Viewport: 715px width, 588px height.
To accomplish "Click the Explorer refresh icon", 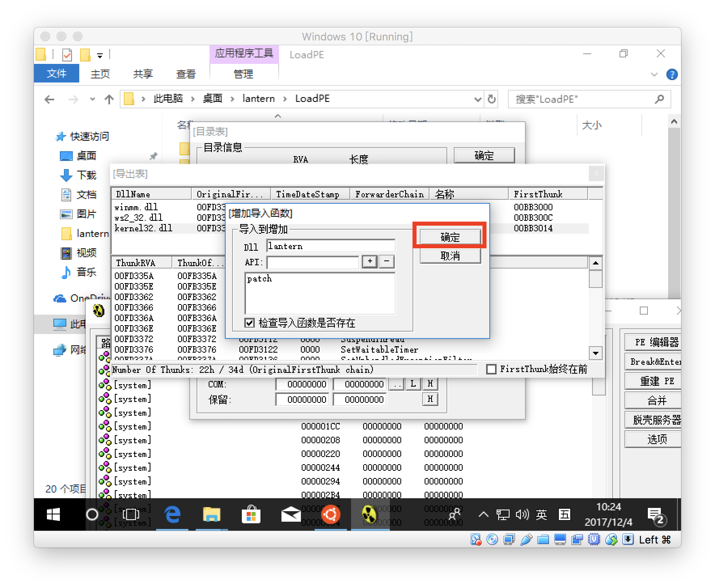I will pyautogui.click(x=492, y=99).
